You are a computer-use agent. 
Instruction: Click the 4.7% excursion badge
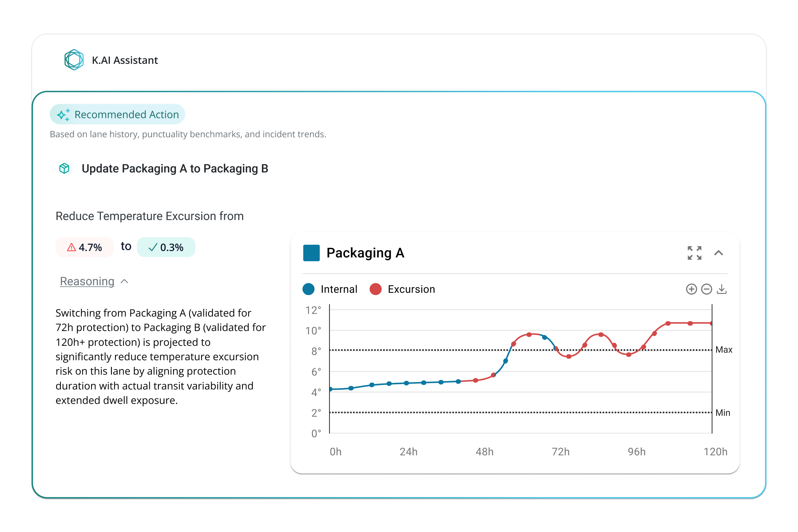tap(85, 247)
